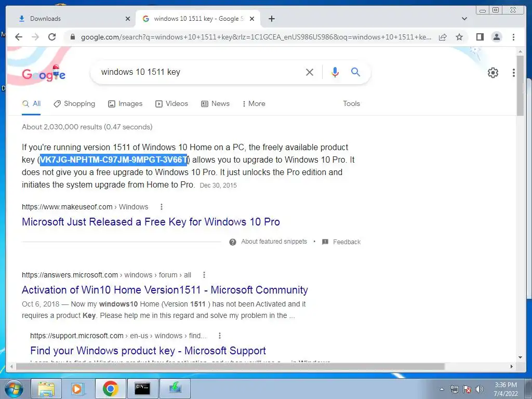Open Activation of Win10 Home Version1511 link
The height and width of the screenshot is (399, 532).
coord(165,290)
